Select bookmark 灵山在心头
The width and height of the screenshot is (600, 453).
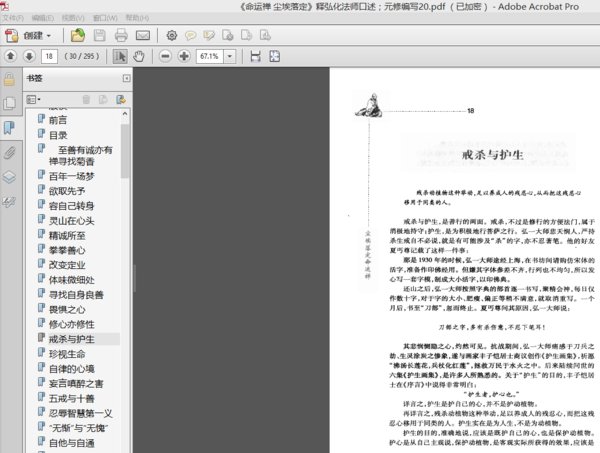coord(72,221)
